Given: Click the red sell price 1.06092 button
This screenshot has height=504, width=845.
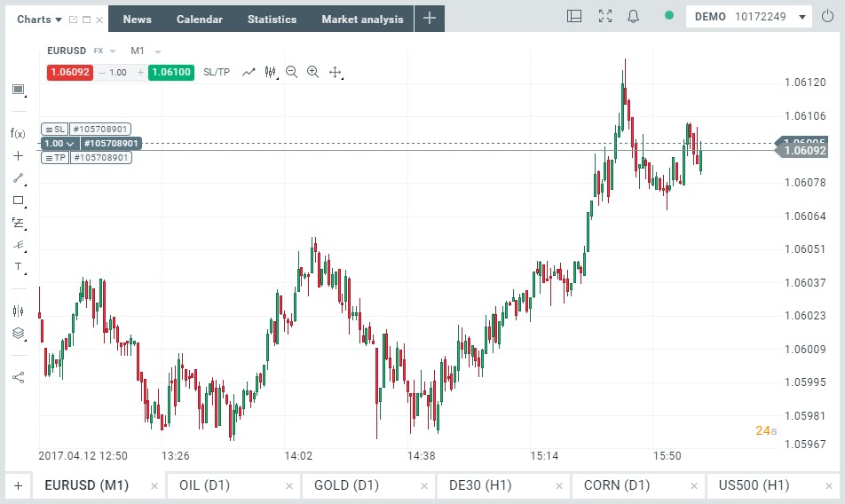Looking at the screenshot, I should (x=69, y=72).
